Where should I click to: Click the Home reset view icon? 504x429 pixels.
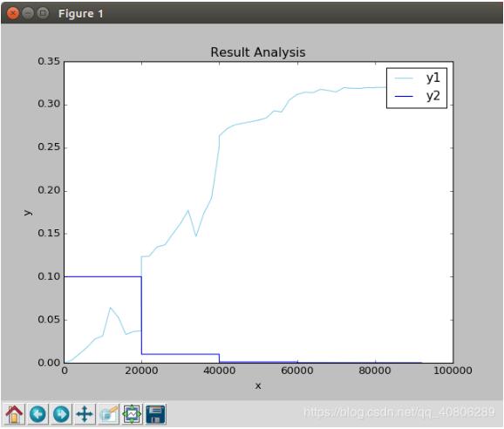pyautogui.click(x=15, y=414)
